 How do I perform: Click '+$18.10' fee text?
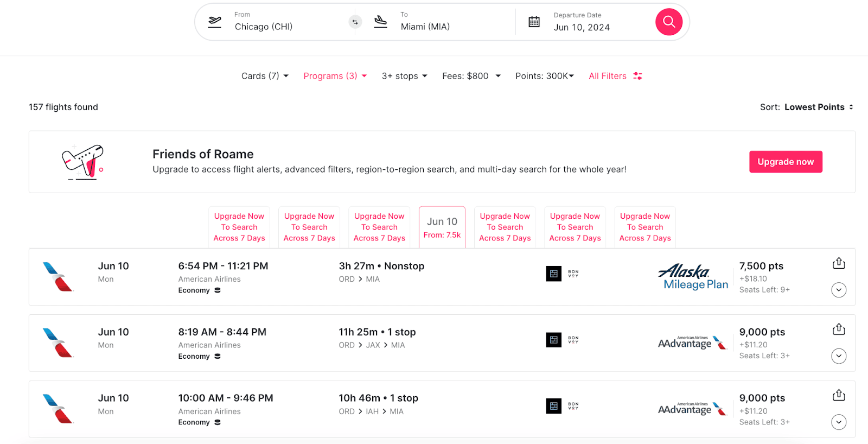[x=753, y=279]
